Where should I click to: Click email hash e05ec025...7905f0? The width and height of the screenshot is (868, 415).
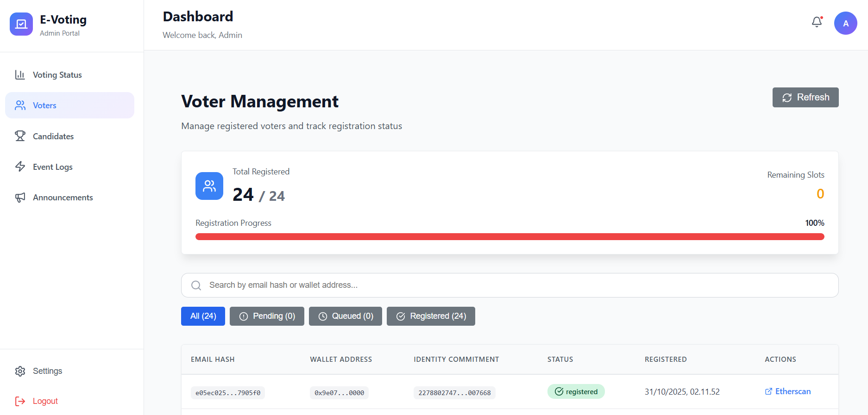click(x=228, y=393)
